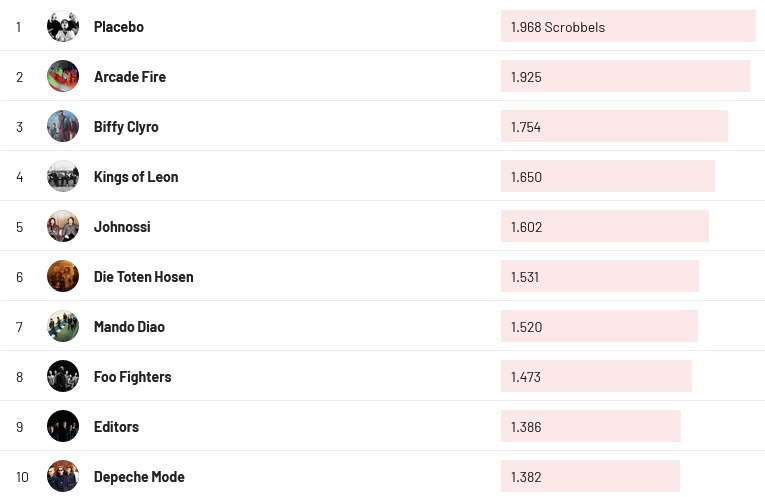765x497 pixels.
Task: Select the Foo Fighters avatar thumbnail
Action: click(x=63, y=377)
